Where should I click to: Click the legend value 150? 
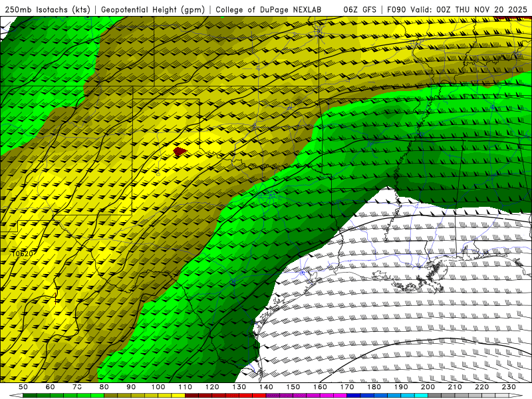(293, 387)
